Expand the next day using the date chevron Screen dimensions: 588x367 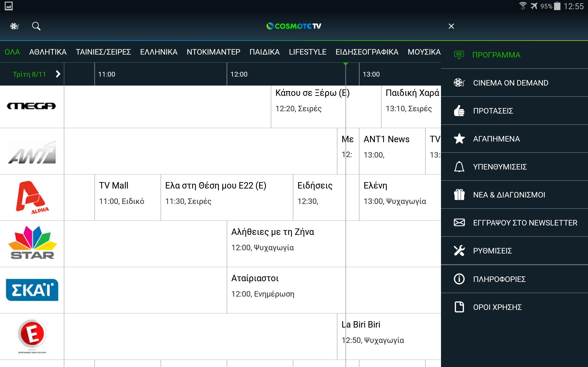(x=58, y=74)
